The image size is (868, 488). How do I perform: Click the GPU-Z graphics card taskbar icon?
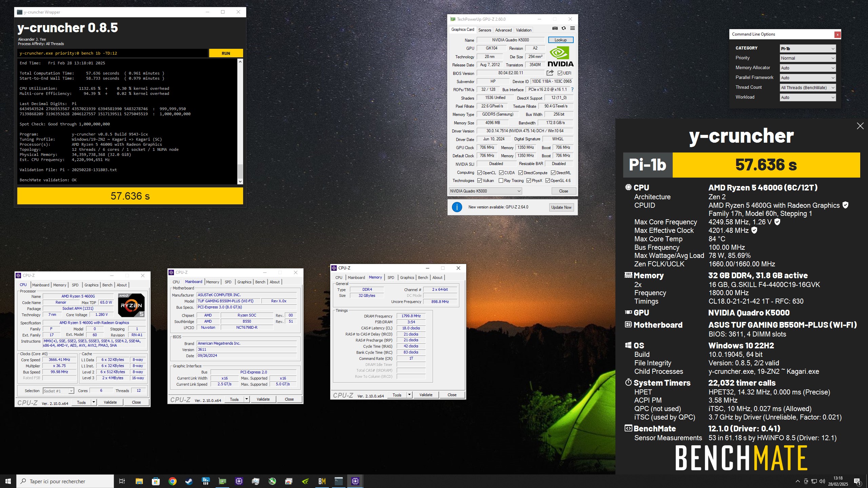click(222, 481)
